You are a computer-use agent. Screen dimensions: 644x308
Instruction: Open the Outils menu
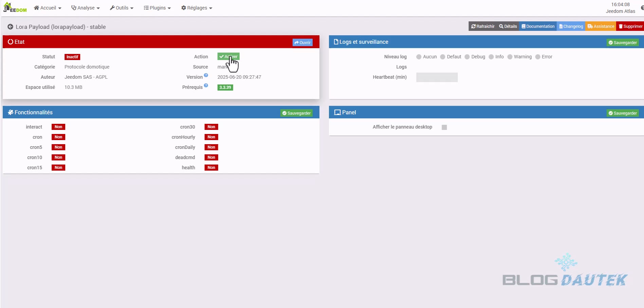pyautogui.click(x=122, y=8)
